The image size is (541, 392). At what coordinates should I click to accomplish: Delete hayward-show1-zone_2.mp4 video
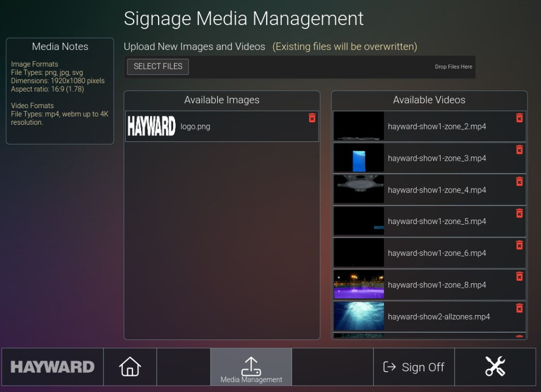coord(519,118)
